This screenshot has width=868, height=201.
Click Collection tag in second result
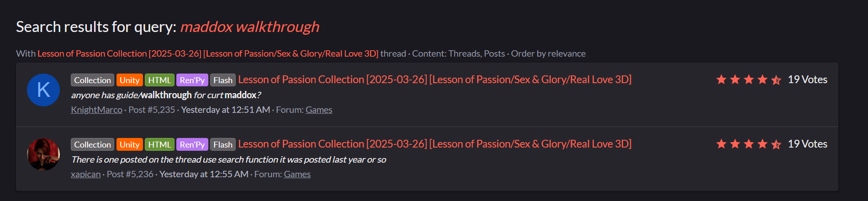(x=92, y=144)
